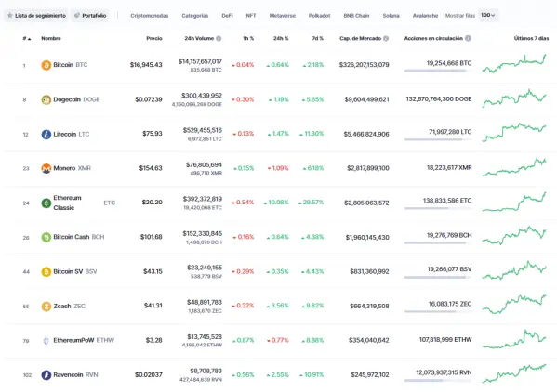Viewport: 557px width, 392px height.
Task: Open Monero 7-day sparkline chart
Action: pyautogui.click(x=514, y=167)
